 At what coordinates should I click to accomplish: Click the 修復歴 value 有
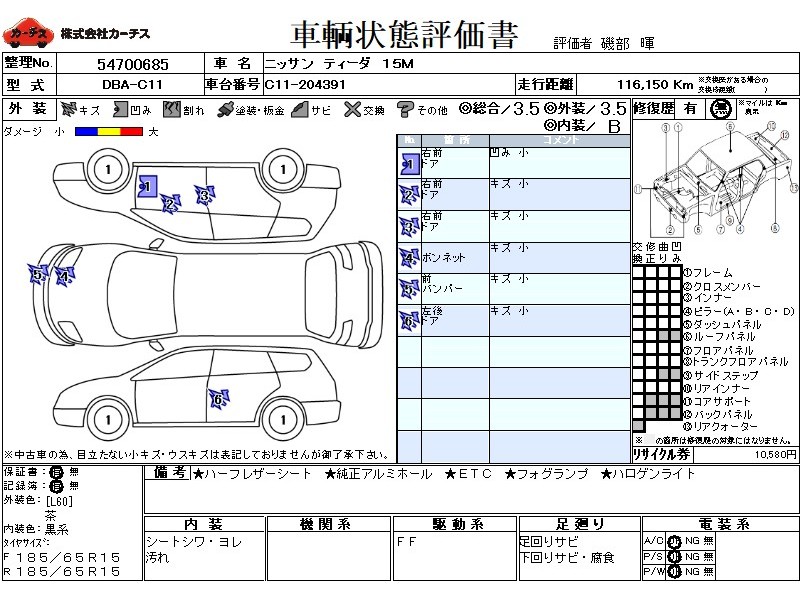pyautogui.click(x=690, y=109)
